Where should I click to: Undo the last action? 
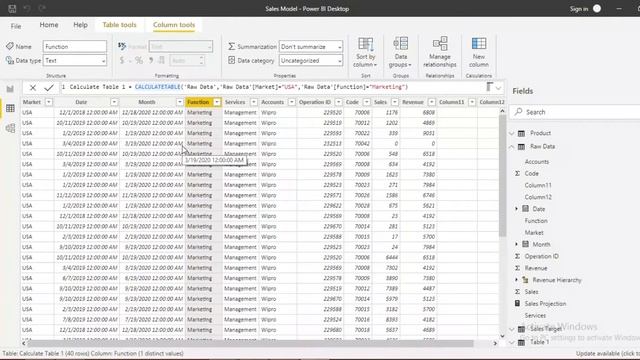pos(27,8)
